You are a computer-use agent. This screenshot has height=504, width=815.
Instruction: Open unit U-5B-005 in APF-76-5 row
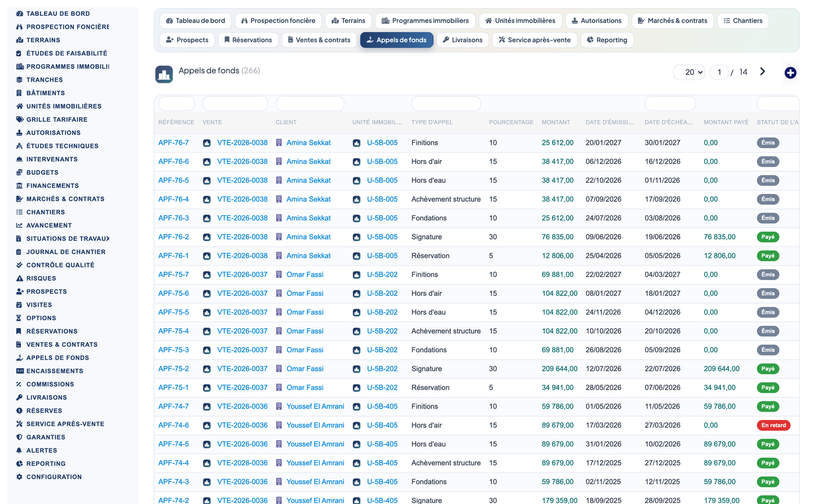coord(382,180)
